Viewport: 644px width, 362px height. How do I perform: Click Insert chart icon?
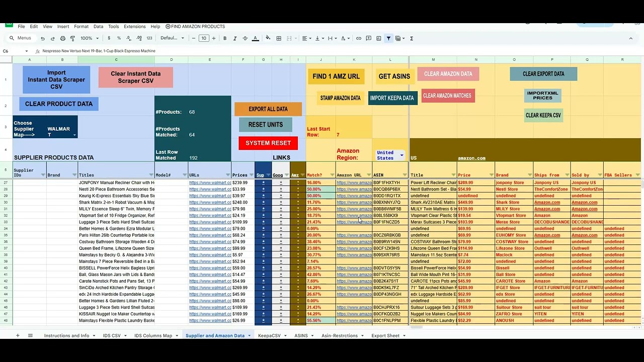point(378,38)
